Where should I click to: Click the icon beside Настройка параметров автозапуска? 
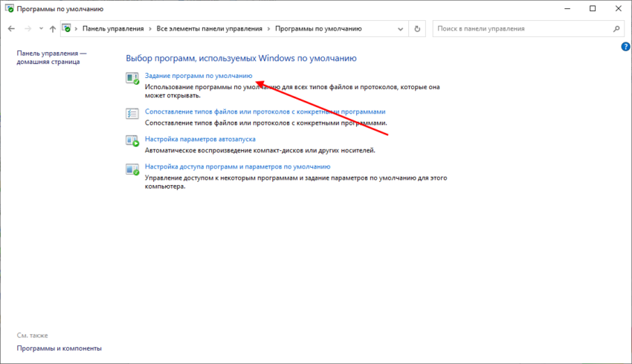point(132,140)
